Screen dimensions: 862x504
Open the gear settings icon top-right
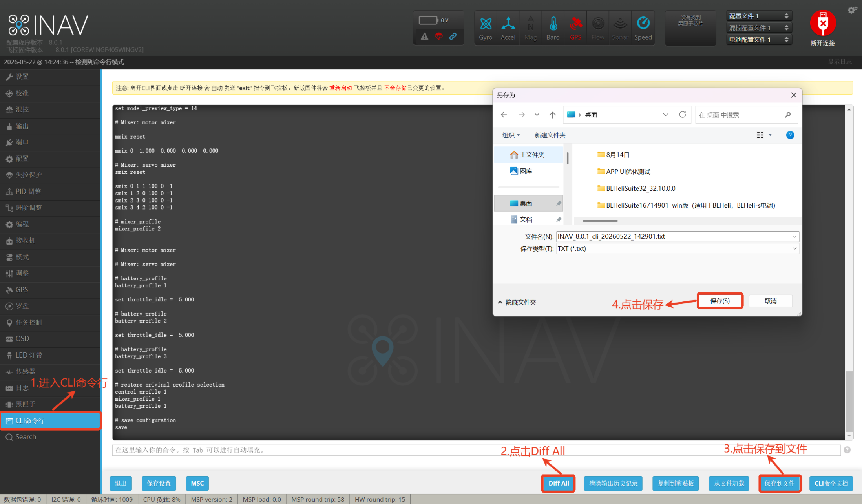852,10
